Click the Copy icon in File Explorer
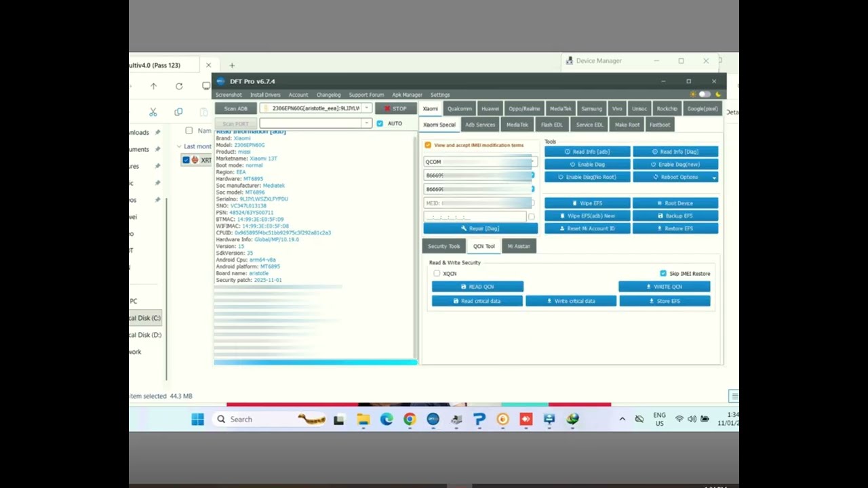The width and height of the screenshot is (868, 488). click(x=178, y=112)
